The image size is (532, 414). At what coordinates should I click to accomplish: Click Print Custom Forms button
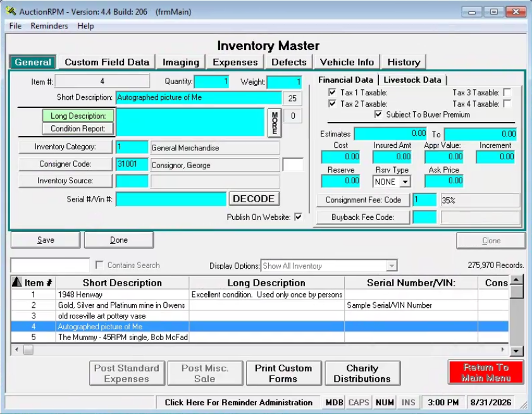pyautogui.click(x=283, y=374)
